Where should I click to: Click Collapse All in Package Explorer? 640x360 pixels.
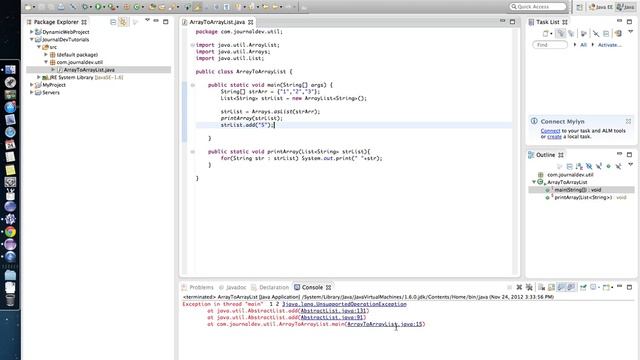click(x=113, y=22)
